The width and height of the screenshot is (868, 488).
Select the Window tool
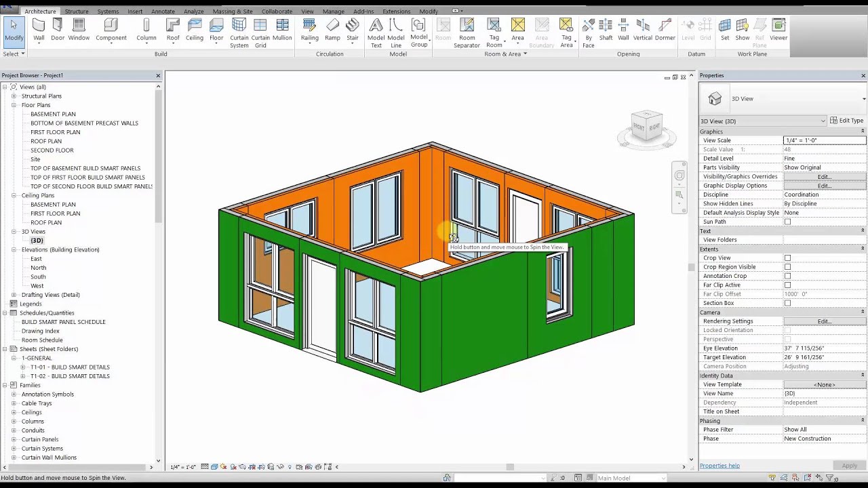pos(79,30)
